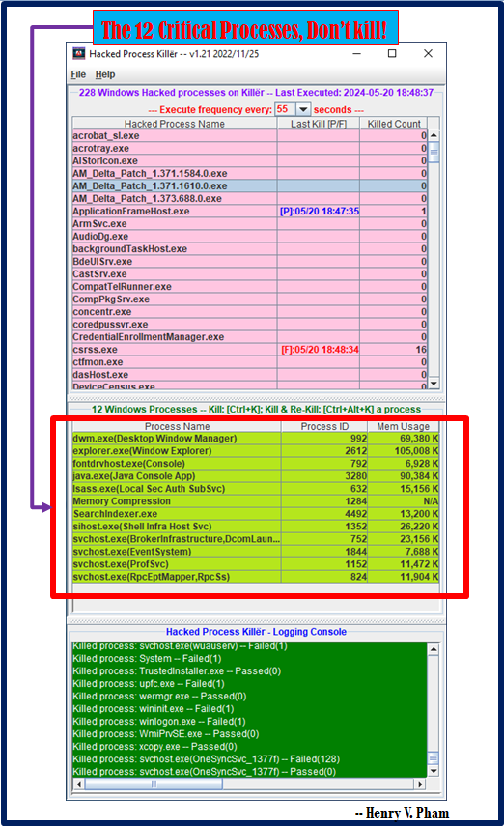Viewport: 504px width, 827px height.
Task: Click hacked list scrollbar down arrow
Action: pyautogui.click(x=434, y=384)
